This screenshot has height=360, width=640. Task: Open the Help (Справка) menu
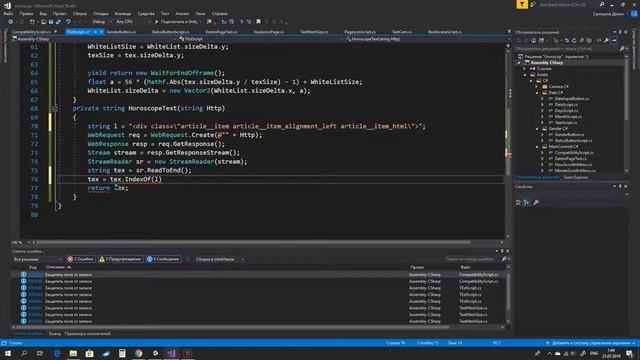220,13
